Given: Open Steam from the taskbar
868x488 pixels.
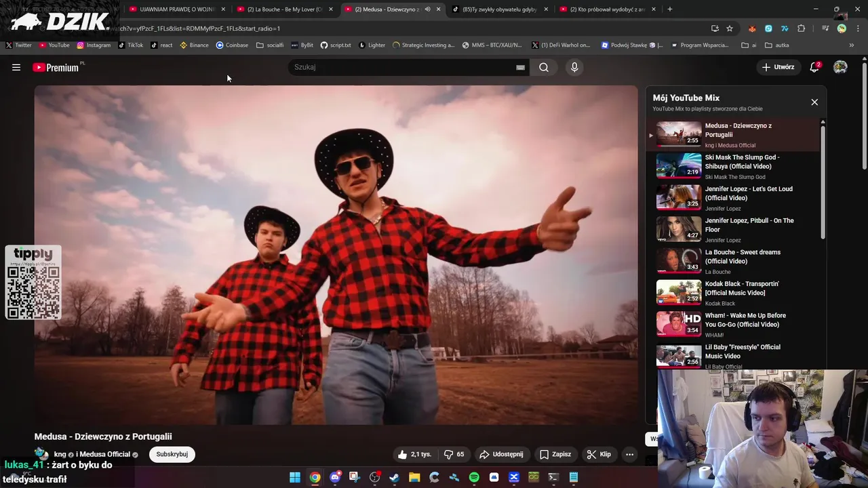Looking at the screenshot, I should pyautogui.click(x=394, y=477).
